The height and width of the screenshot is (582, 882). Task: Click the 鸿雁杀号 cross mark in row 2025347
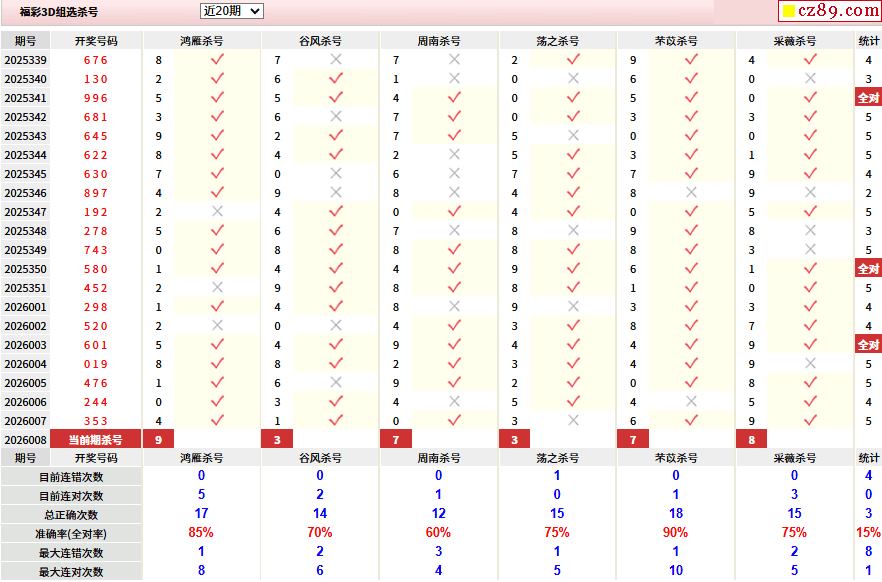tap(217, 212)
